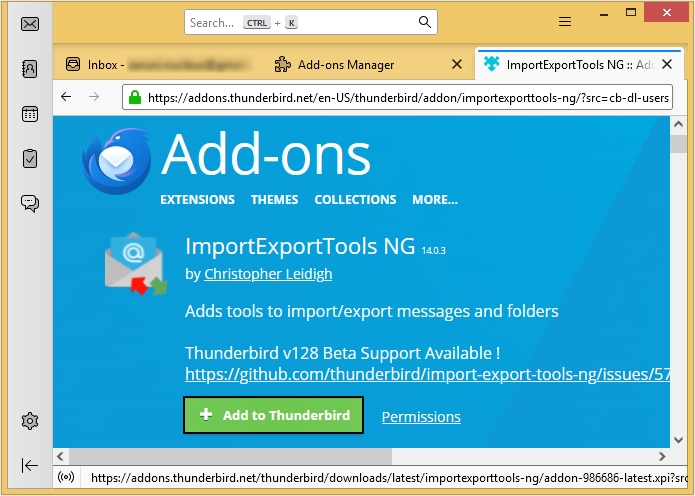Go back with the left arrow button
This screenshot has width=695, height=496.
pyautogui.click(x=66, y=97)
